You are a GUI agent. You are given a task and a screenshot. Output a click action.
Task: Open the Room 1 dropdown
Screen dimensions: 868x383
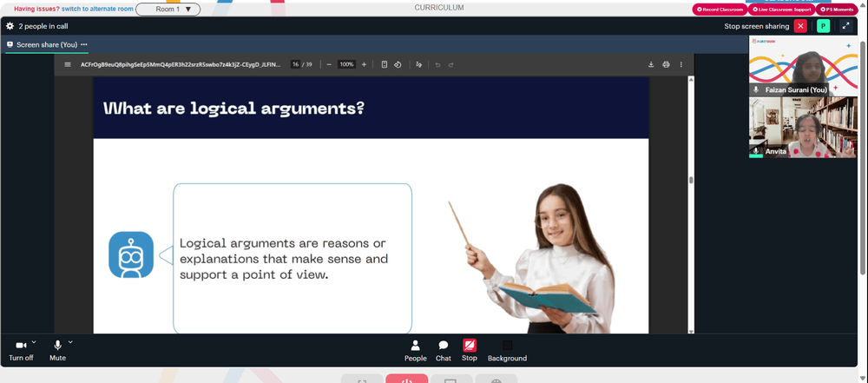(168, 9)
